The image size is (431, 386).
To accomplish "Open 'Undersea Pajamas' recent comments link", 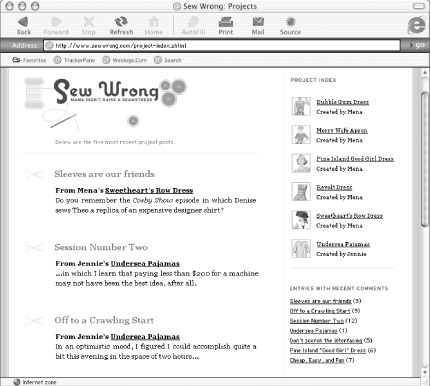I will coord(313,331).
